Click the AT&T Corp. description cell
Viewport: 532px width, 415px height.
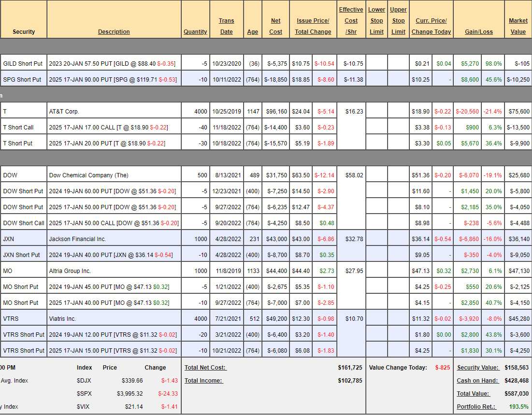pos(64,112)
